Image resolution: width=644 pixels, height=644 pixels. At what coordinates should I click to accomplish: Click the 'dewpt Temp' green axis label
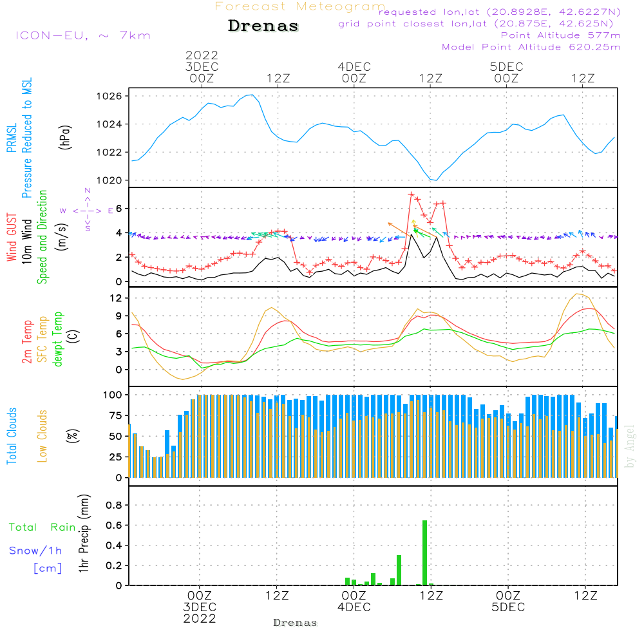coord(58,339)
